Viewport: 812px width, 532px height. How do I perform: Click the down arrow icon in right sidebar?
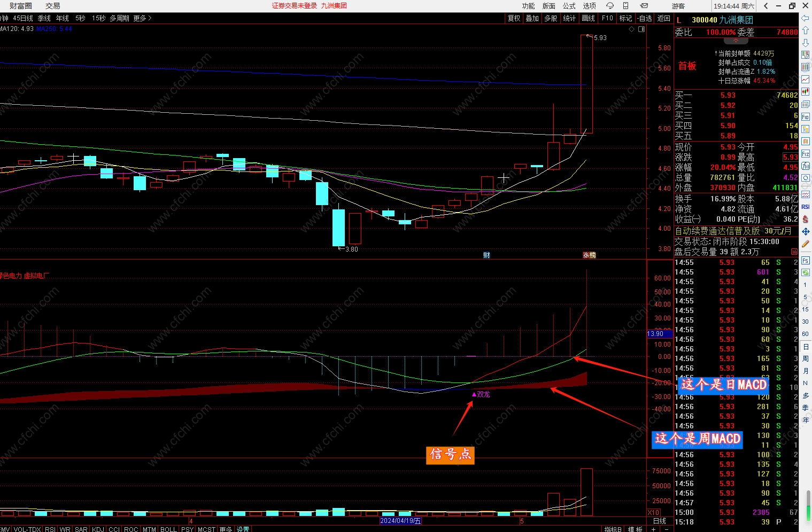coord(805,43)
